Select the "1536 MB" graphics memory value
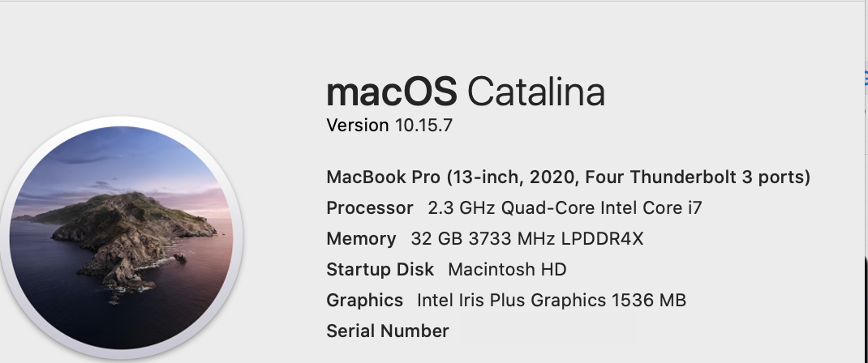868x363 pixels. point(649,301)
